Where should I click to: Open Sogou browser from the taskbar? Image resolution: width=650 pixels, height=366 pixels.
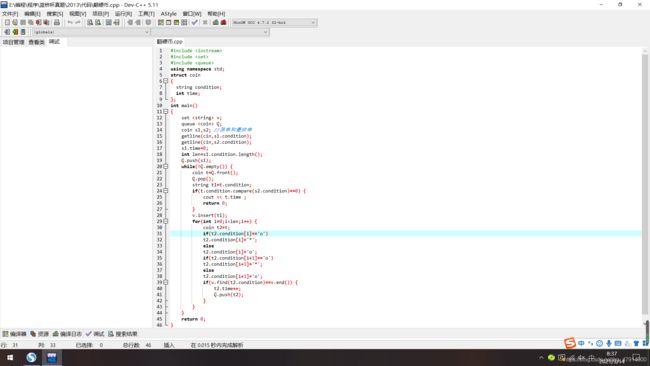31,357
